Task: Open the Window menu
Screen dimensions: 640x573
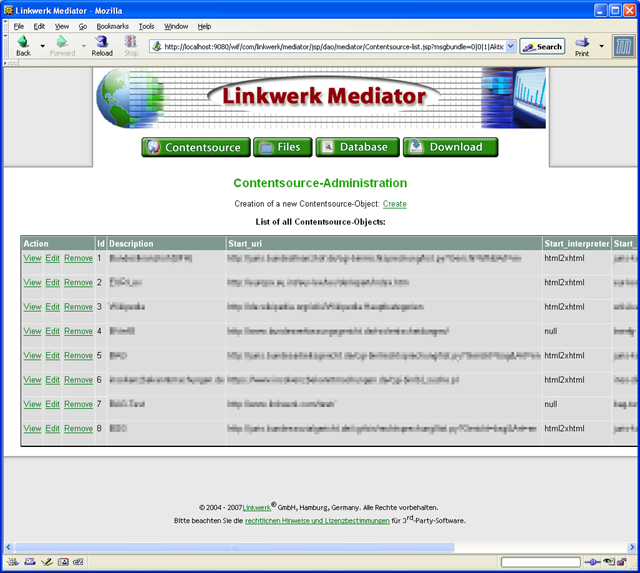Action: 176,27
